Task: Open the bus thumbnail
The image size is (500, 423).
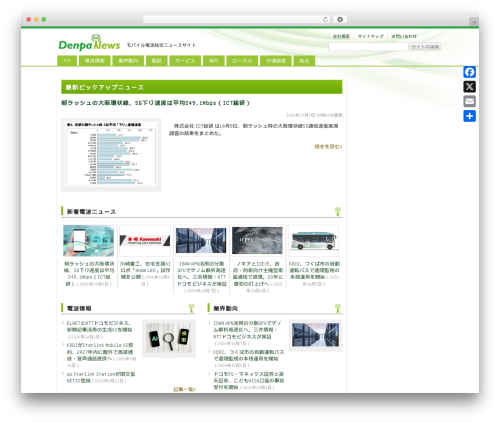Action: [x=313, y=240]
